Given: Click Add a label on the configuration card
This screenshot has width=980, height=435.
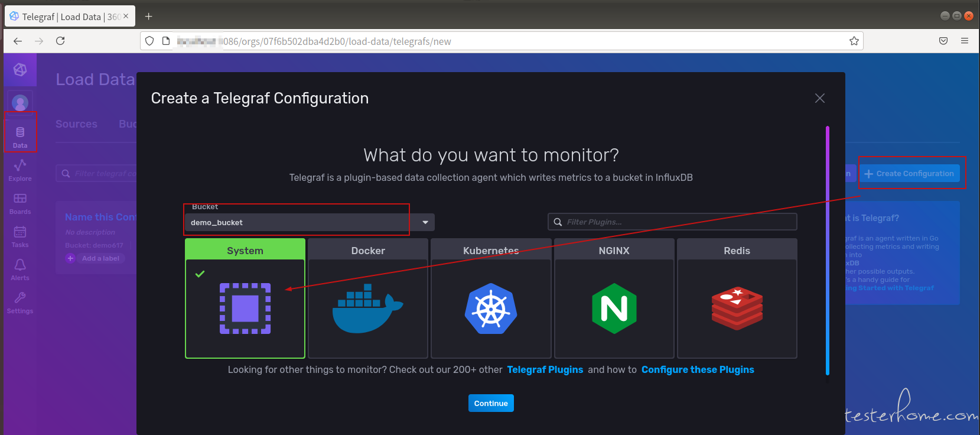Looking at the screenshot, I should (100, 258).
